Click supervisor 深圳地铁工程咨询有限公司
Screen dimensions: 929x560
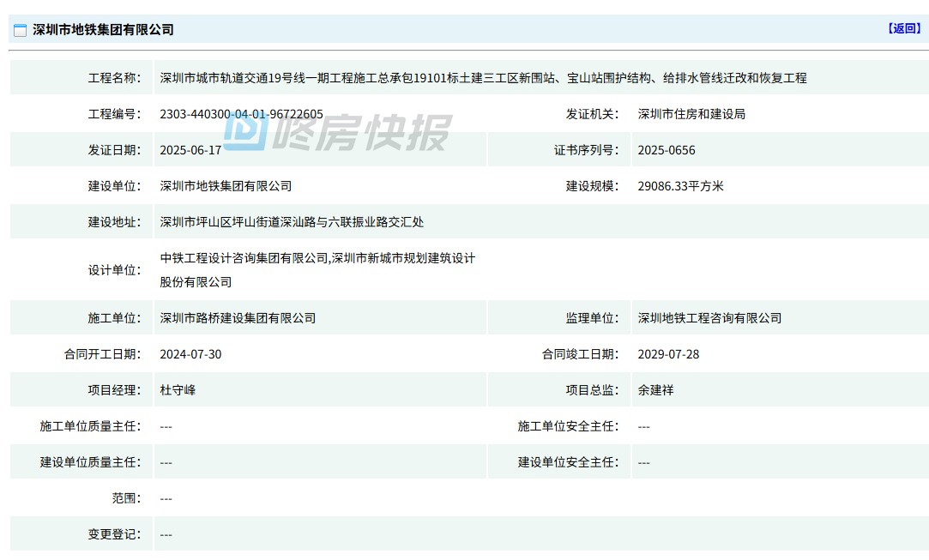point(709,318)
